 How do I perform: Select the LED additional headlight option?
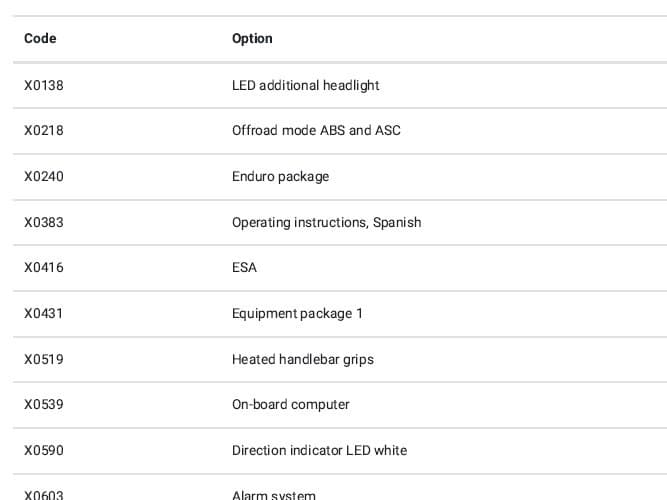[x=305, y=85]
